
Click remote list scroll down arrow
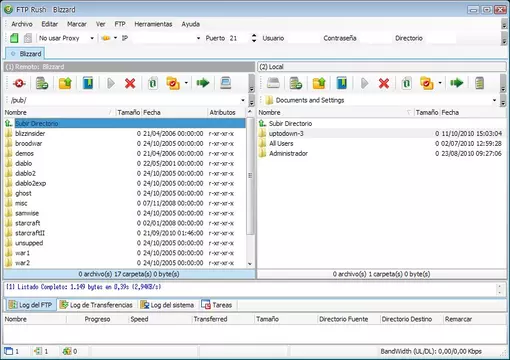[x=250, y=264]
